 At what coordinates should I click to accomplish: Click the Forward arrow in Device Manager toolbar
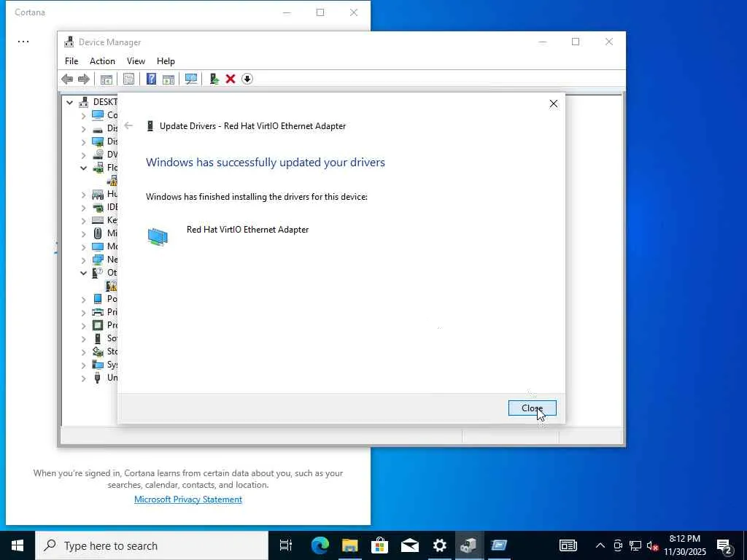click(x=84, y=79)
